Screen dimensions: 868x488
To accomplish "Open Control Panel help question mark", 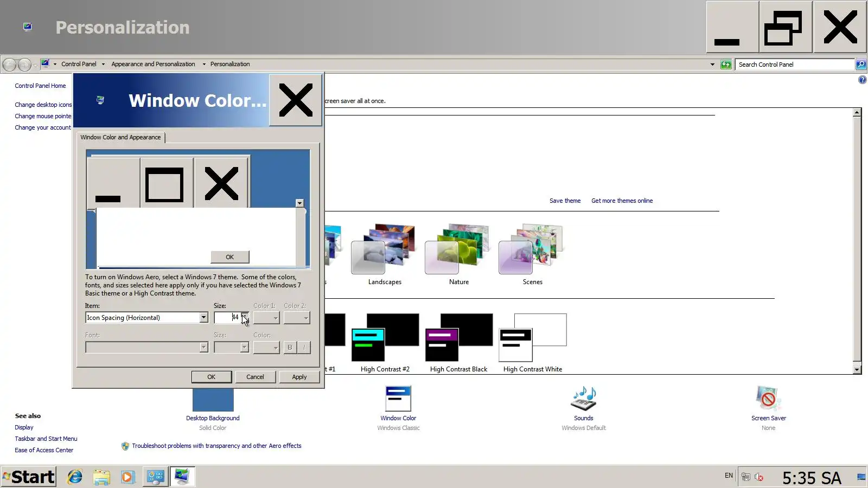I will click(862, 80).
